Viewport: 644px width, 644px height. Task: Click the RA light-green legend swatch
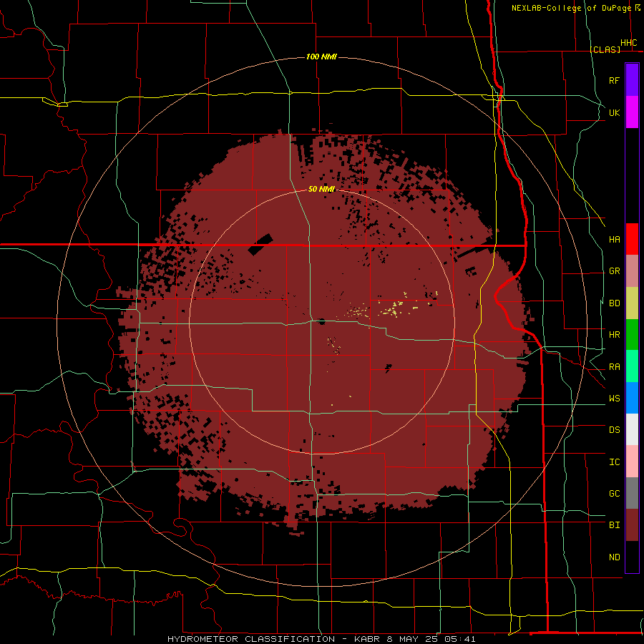click(x=632, y=366)
